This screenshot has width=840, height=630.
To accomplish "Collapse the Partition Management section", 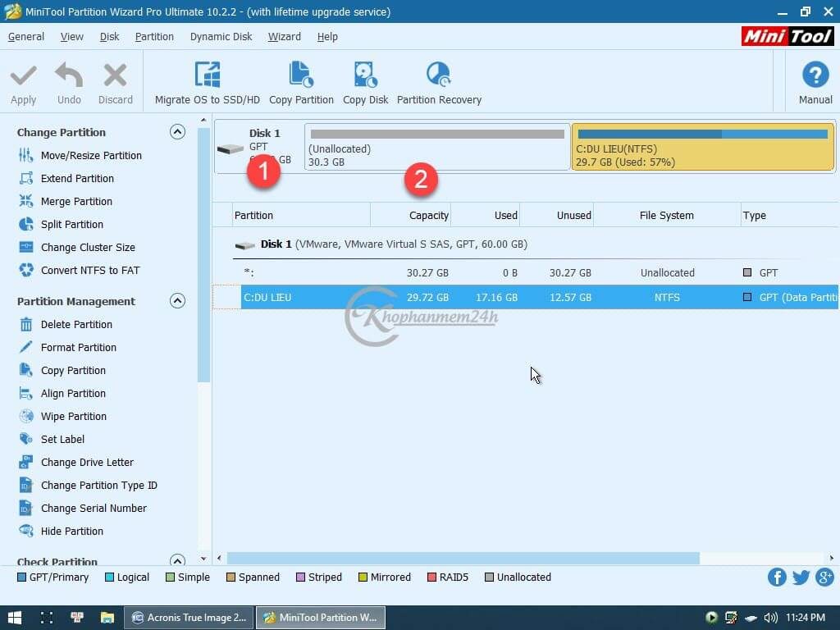I will [177, 301].
